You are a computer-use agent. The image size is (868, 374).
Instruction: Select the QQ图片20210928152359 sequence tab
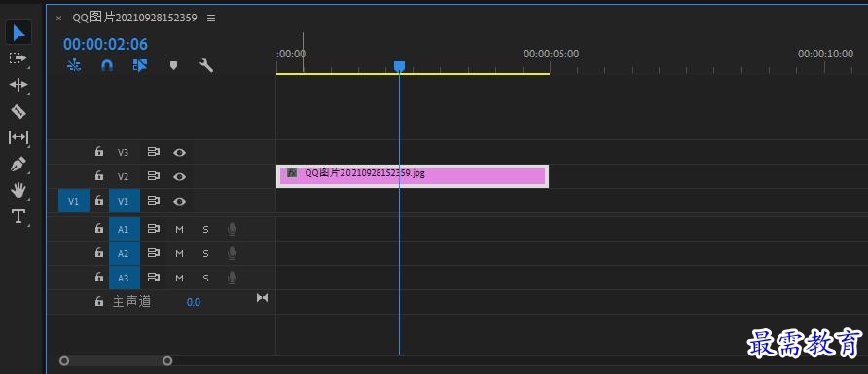(x=134, y=18)
